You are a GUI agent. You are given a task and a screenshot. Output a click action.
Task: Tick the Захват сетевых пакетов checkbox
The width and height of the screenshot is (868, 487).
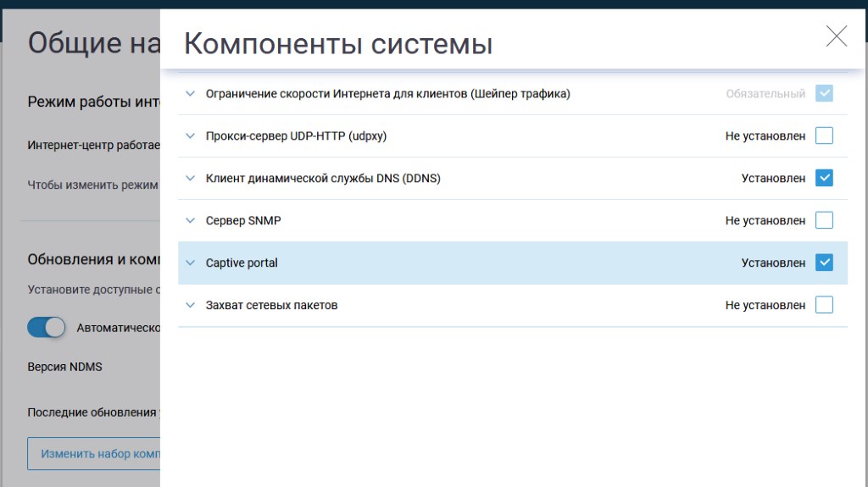click(x=824, y=305)
